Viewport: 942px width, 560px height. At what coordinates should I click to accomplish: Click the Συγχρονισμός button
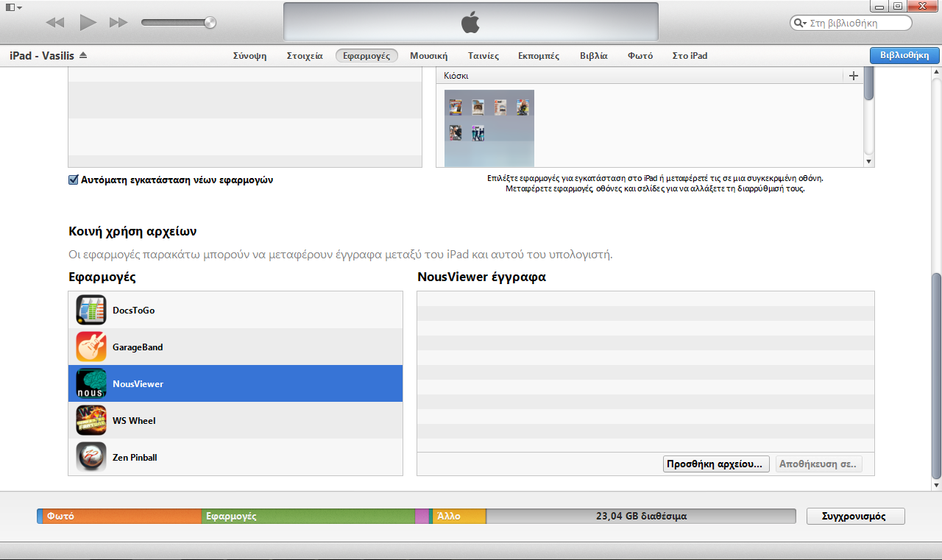coord(856,516)
